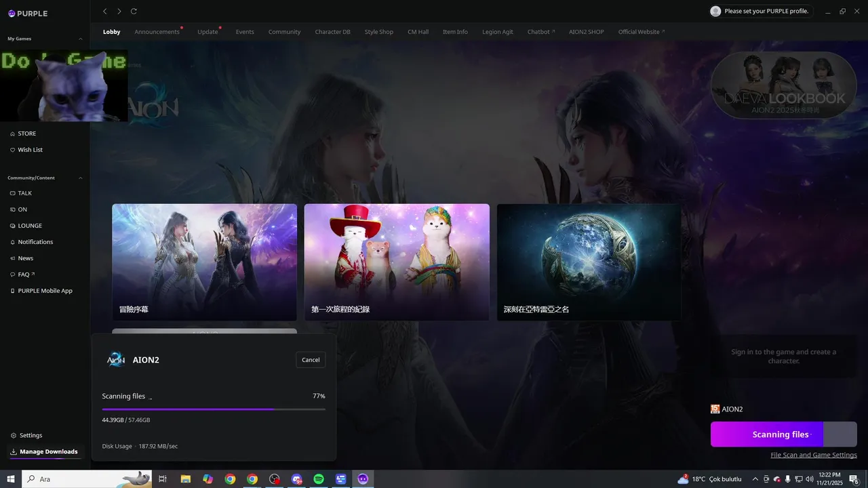The width and height of the screenshot is (868, 488).
Task: Open the Copilot taskbar icon
Action: (x=208, y=479)
